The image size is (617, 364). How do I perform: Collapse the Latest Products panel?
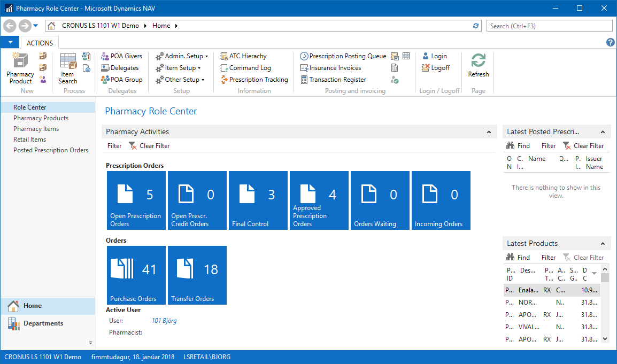point(603,244)
